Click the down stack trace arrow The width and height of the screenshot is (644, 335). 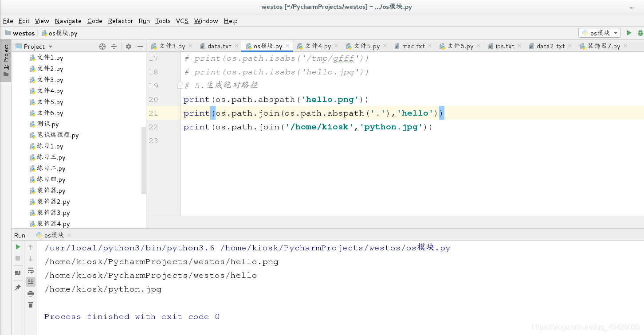click(31, 259)
